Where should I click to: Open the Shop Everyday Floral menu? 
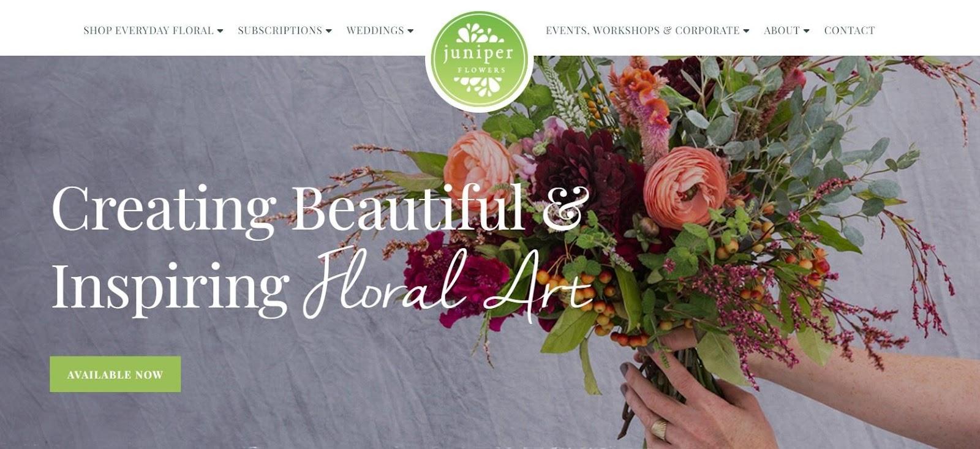(x=153, y=30)
